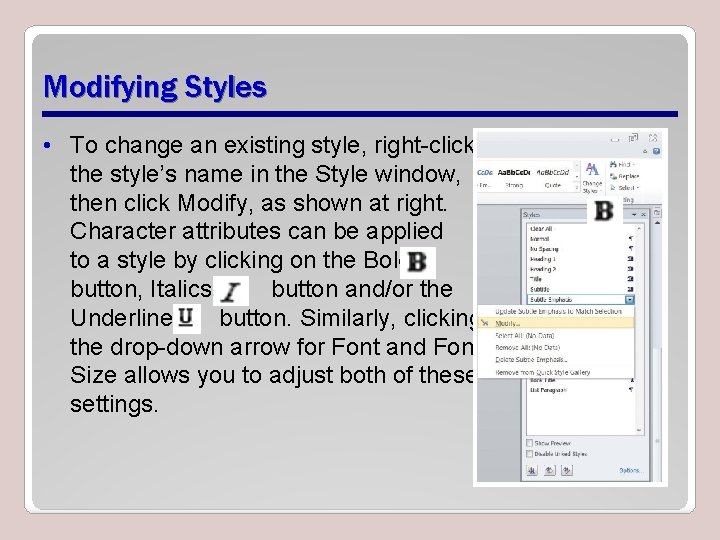The height and width of the screenshot is (540, 720).
Task: Click Find in the Editing group
Action: pos(622,164)
